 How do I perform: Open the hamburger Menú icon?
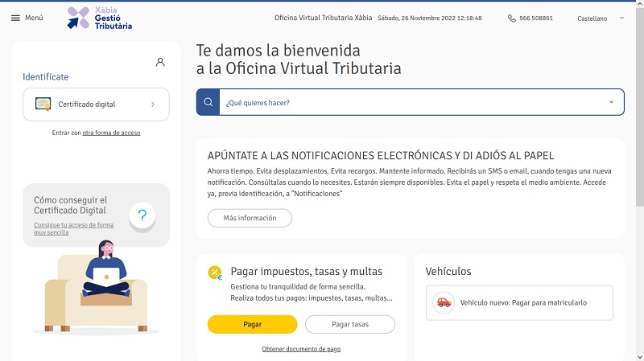pos(15,18)
